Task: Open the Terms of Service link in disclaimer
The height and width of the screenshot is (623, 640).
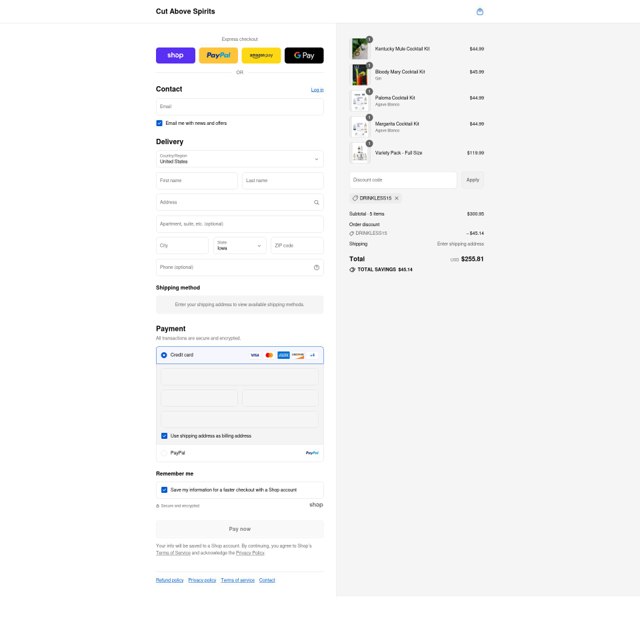Action: click(x=173, y=553)
